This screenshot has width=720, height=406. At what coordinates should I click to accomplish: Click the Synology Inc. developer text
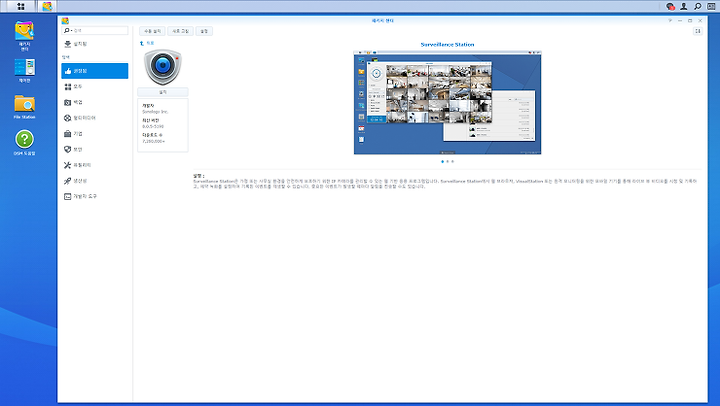[155, 112]
